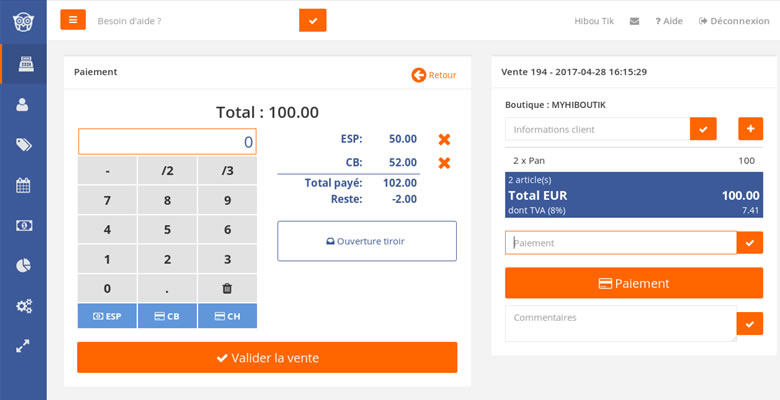Open the Aide help menu item
The width and height of the screenshot is (780, 400).
(669, 21)
